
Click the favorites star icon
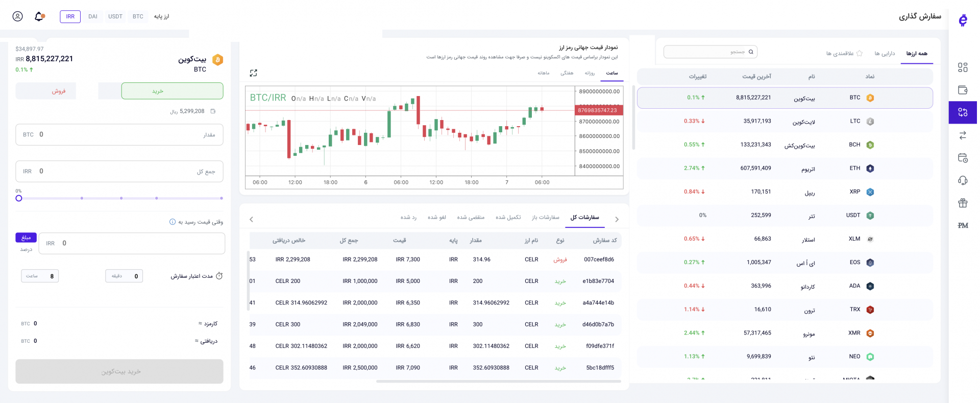click(x=860, y=53)
